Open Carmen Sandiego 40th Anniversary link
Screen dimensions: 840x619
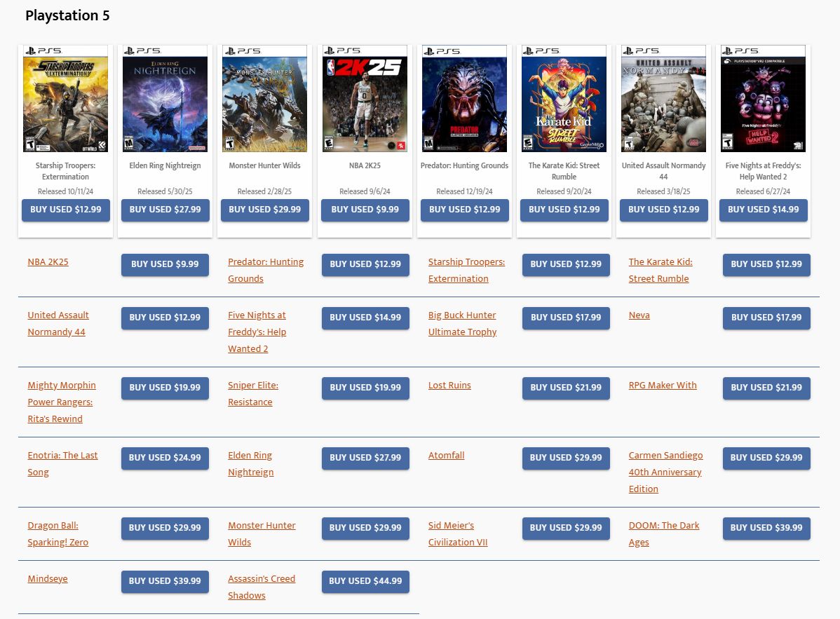[x=666, y=472]
